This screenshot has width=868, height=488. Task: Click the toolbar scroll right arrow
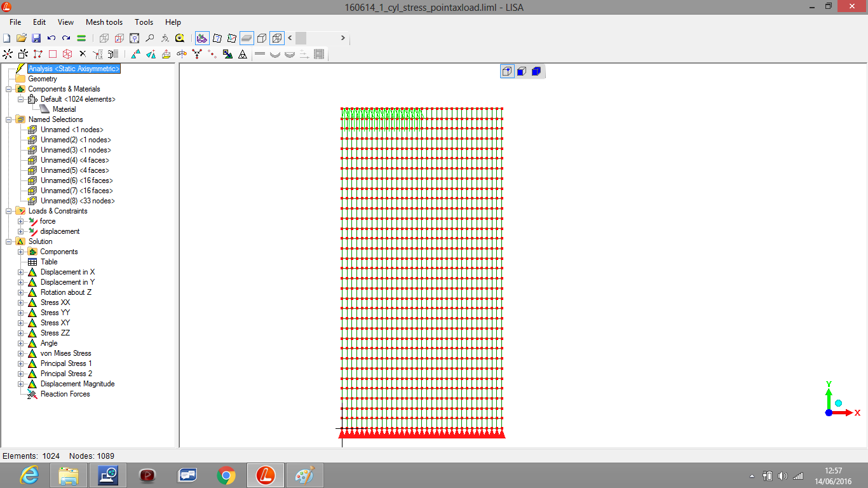tap(343, 38)
